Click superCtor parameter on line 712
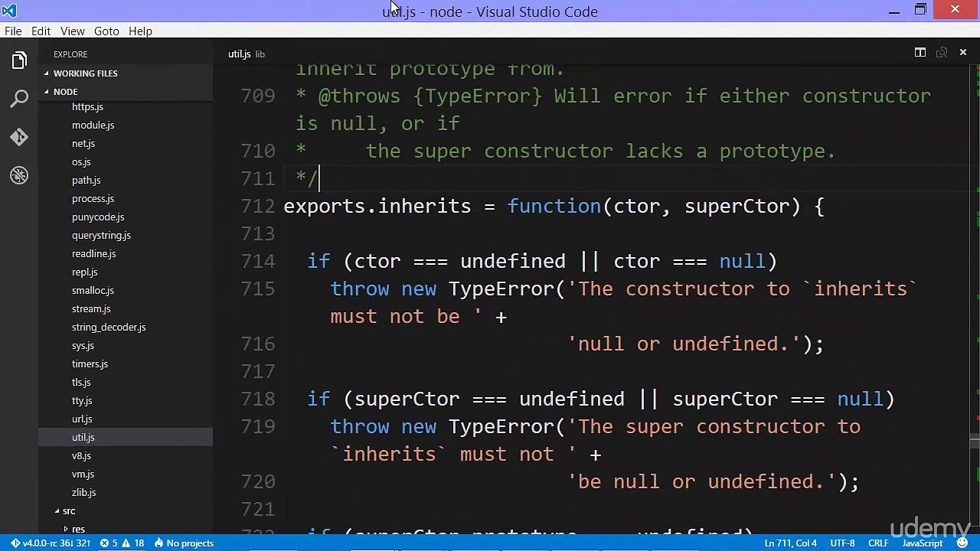980x551 pixels. pos(737,207)
